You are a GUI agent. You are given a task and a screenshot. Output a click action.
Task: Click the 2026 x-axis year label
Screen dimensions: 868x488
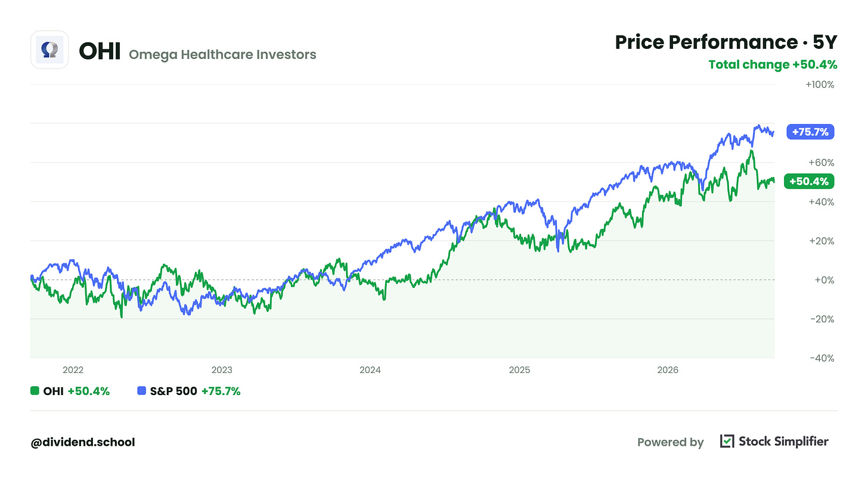point(668,370)
